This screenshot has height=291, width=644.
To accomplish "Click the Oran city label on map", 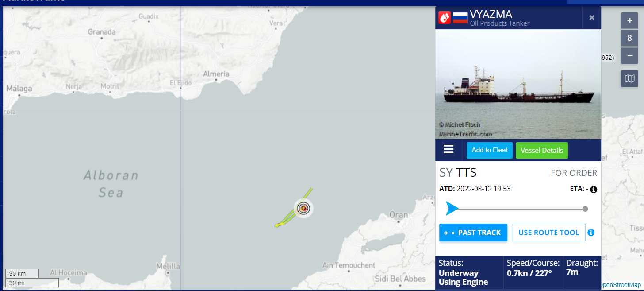I will (x=399, y=215).
